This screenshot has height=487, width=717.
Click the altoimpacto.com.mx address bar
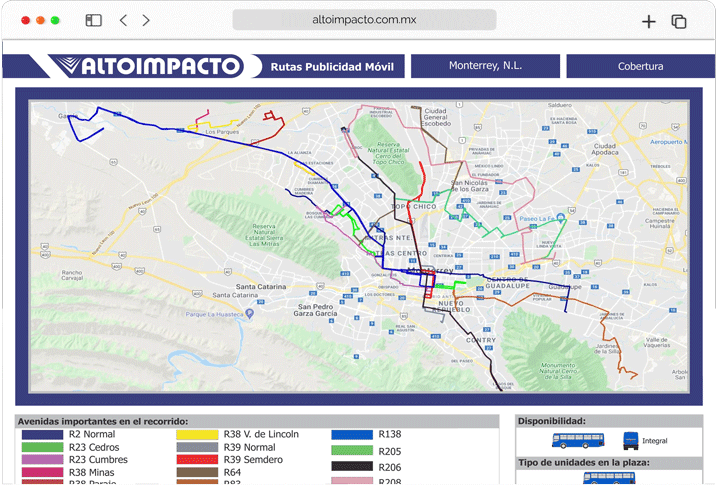(x=364, y=20)
